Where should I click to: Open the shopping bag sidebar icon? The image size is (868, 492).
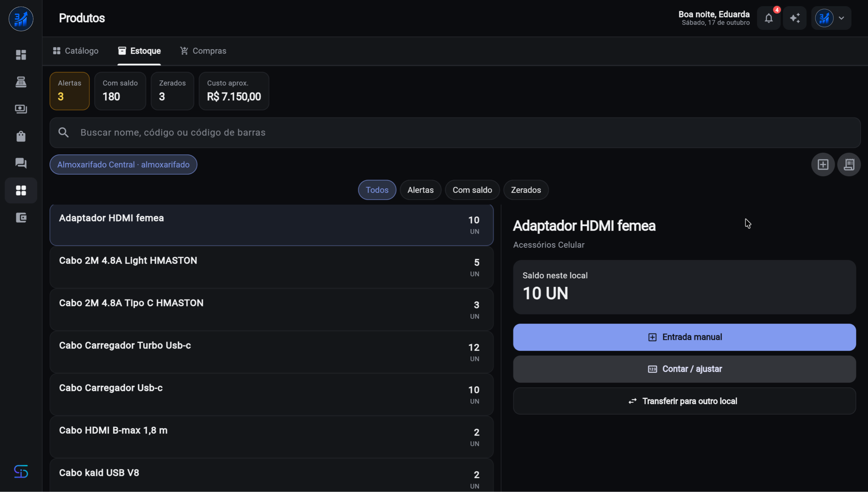click(x=21, y=136)
